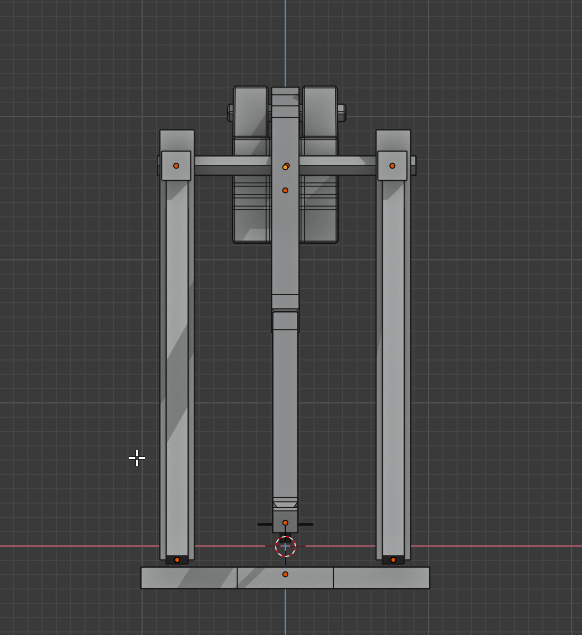Click the single origin dot below the crossbar
This screenshot has height=635, width=582.
pos(285,190)
